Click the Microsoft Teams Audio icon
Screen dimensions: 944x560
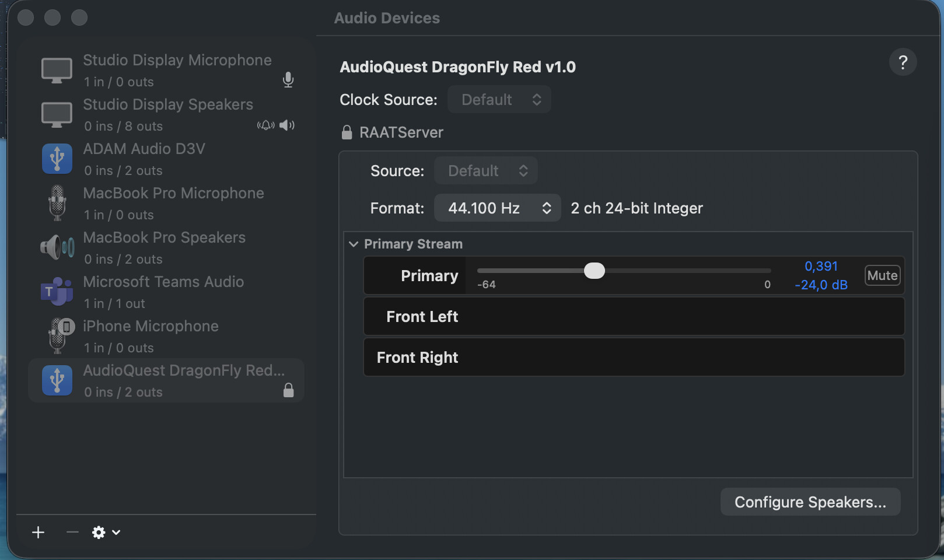click(57, 292)
